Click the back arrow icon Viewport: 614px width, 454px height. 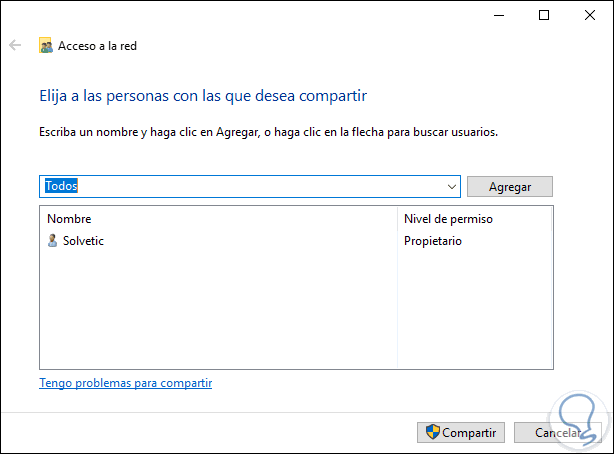(15, 45)
